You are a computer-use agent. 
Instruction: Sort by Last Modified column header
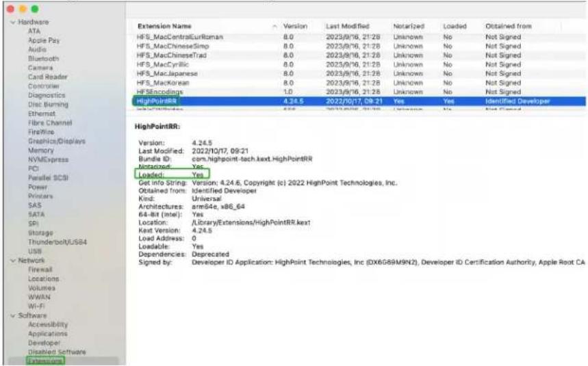[x=348, y=26]
